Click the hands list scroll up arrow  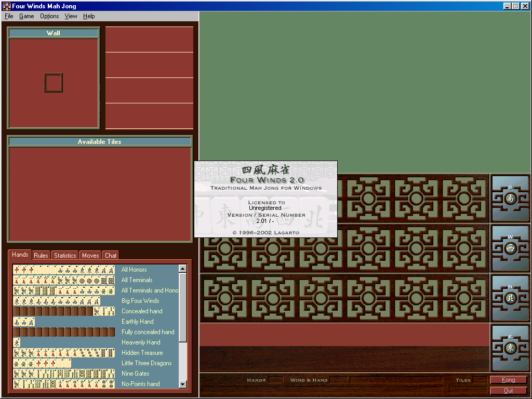click(182, 269)
